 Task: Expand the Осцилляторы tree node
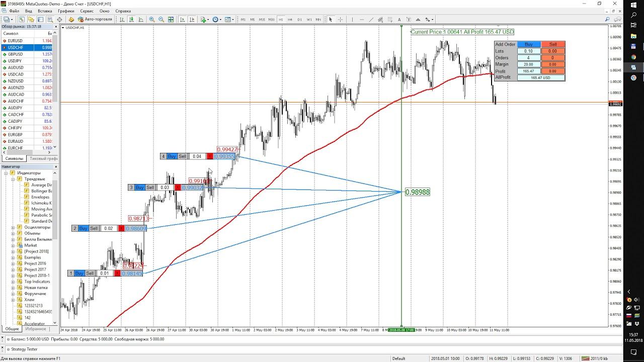[x=13, y=227]
